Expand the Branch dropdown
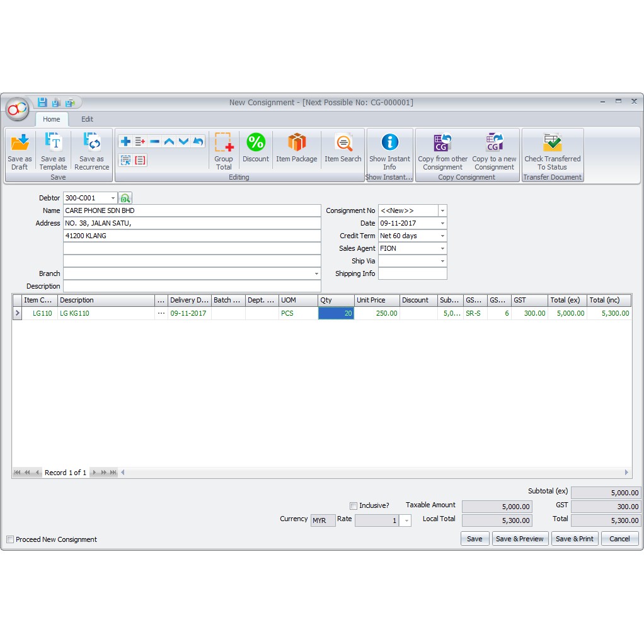 [x=316, y=274]
